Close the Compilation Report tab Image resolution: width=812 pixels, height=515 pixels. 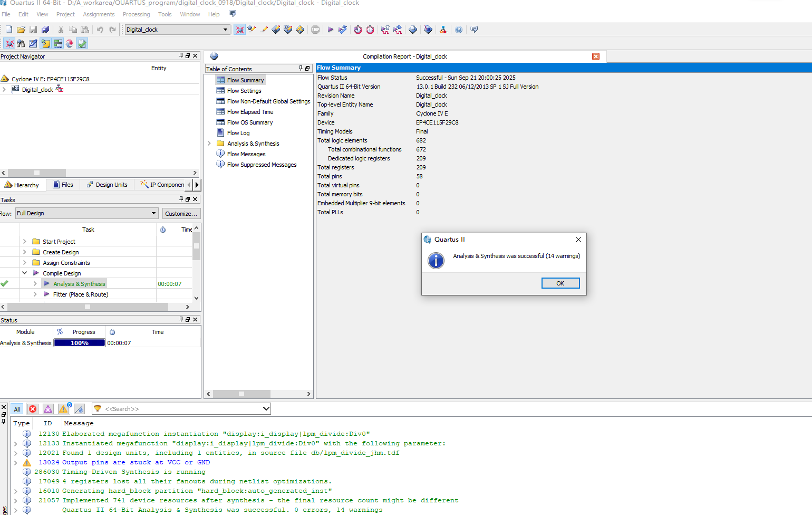tap(596, 56)
